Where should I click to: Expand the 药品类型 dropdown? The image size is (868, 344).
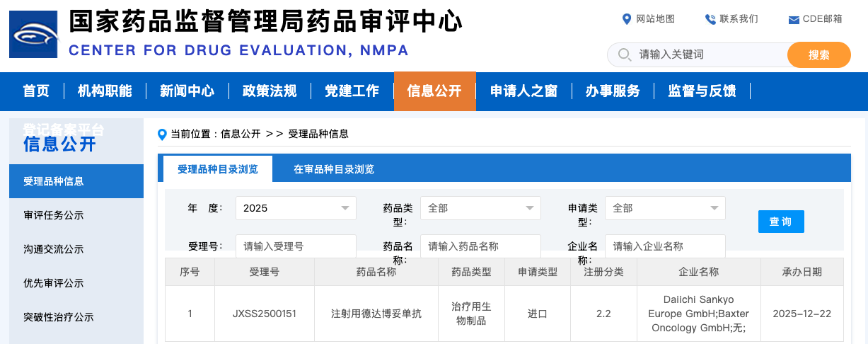(480, 208)
